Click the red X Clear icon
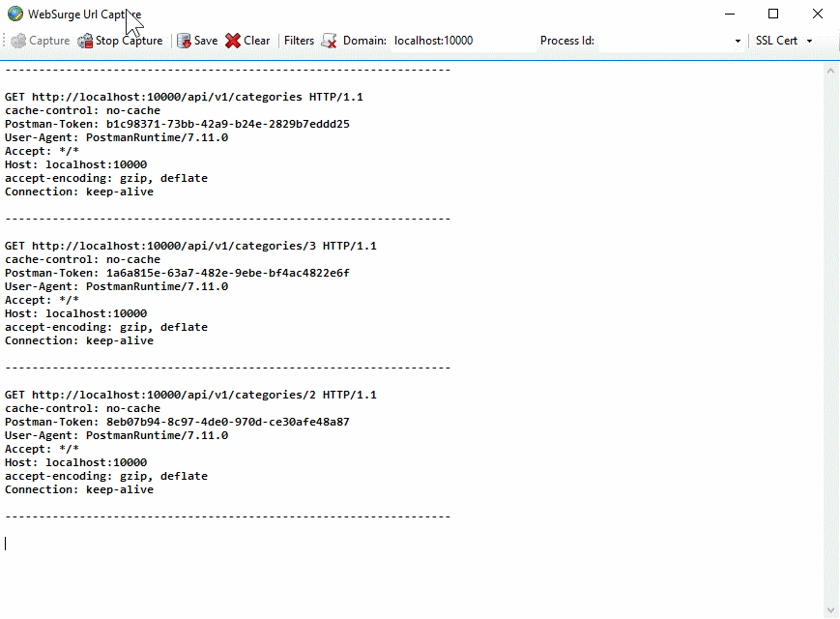 coord(233,41)
